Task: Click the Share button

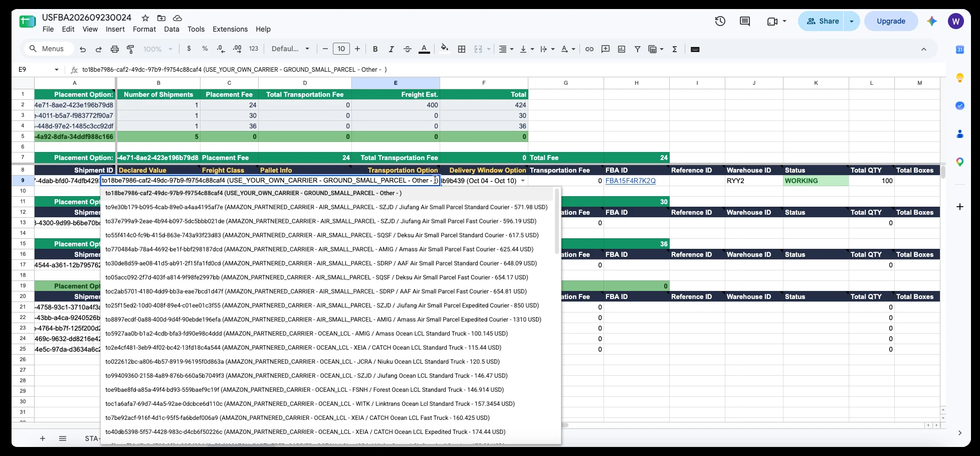Action: pos(822,21)
